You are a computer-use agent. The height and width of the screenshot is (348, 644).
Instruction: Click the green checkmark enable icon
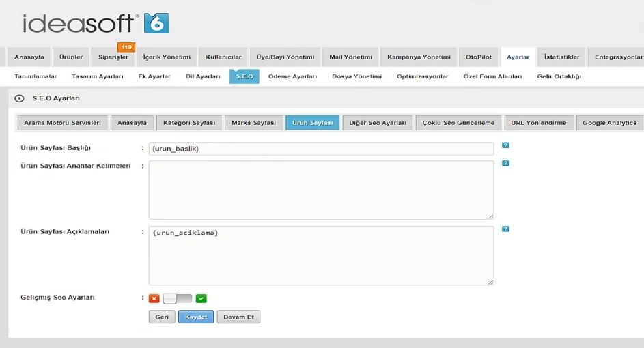coord(201,298)
